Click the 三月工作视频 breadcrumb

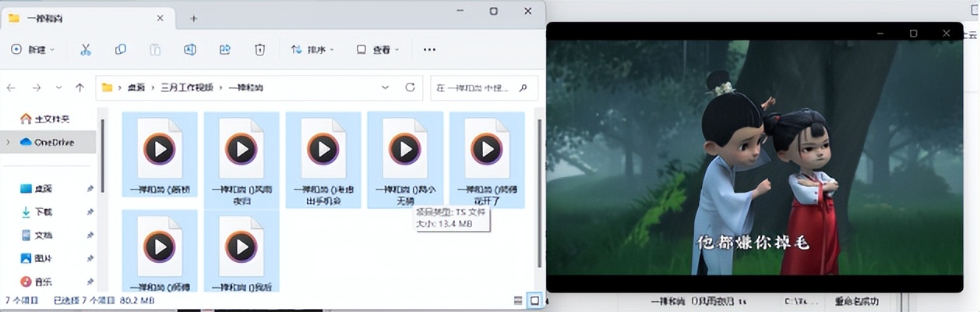pyautogui.click(x=185, y=87)
